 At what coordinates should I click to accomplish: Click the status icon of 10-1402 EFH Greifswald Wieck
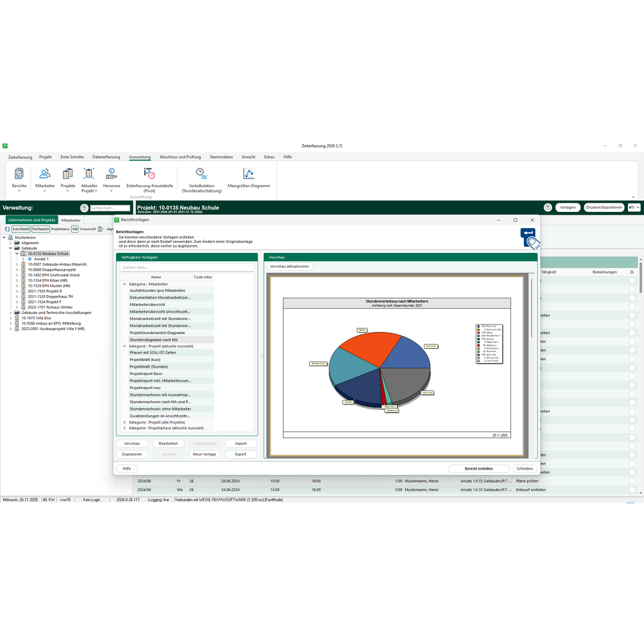coord(23,275)
